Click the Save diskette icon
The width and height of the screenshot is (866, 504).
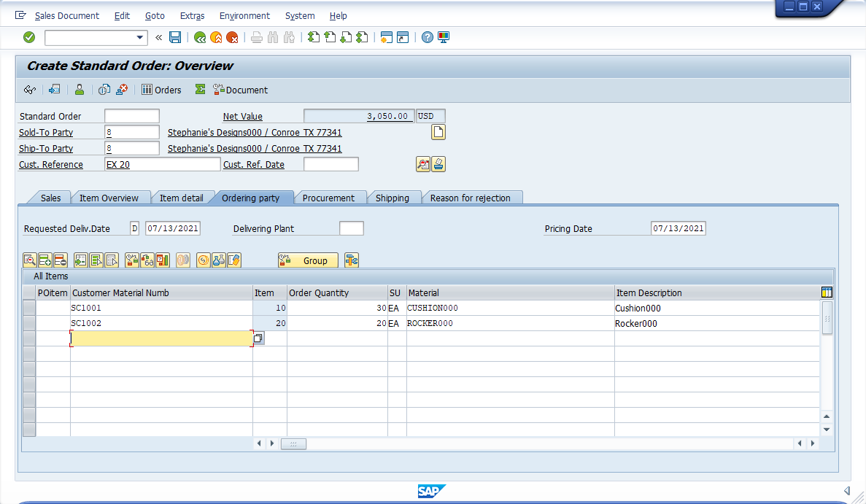(175, 37)
